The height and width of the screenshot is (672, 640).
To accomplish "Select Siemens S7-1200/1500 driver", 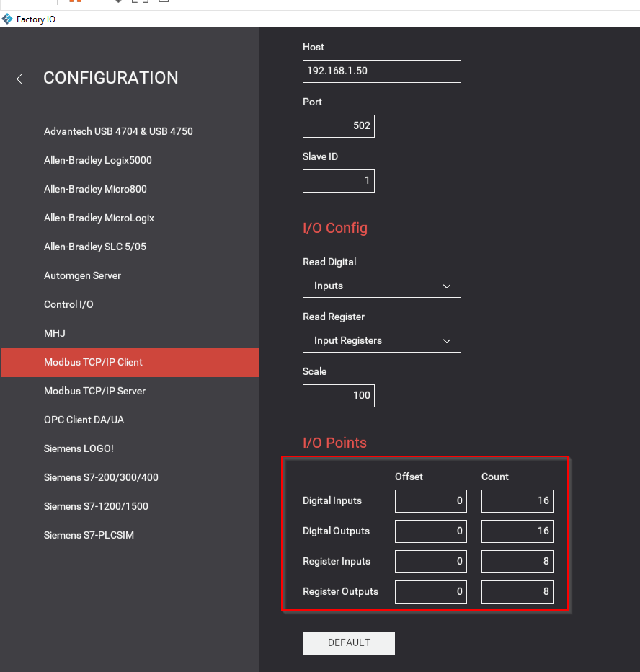I will tap(96, 506).
